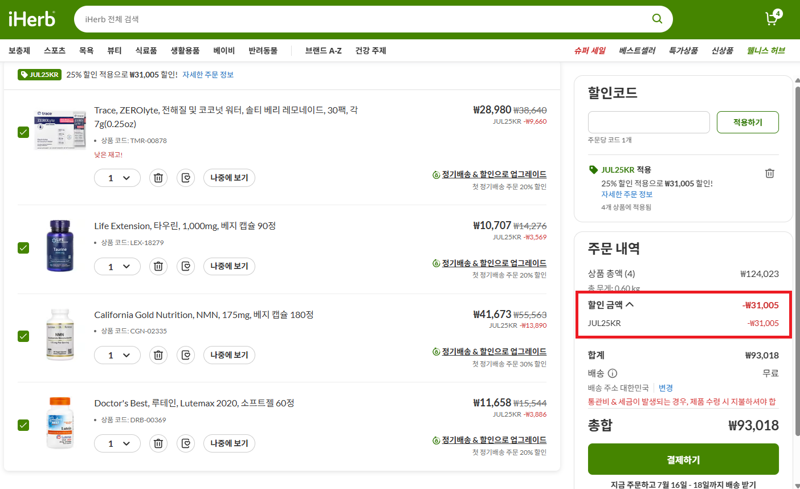Save Doctor's Best lutein with 나중에 보기

tap(229, 444)
